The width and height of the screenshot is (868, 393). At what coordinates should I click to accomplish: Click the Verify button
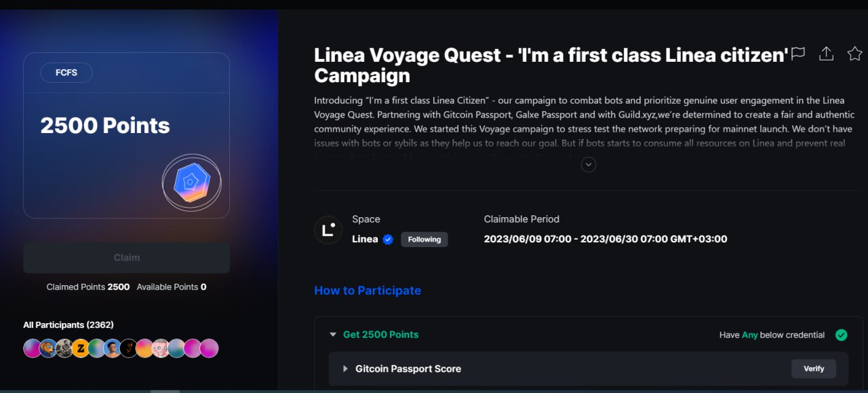coord(814,369)
